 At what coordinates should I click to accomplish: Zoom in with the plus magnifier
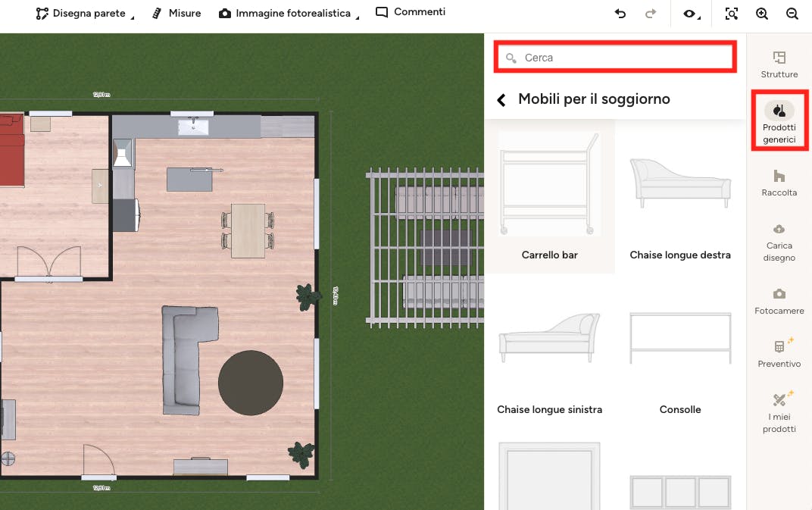click(x=762, y=14)
